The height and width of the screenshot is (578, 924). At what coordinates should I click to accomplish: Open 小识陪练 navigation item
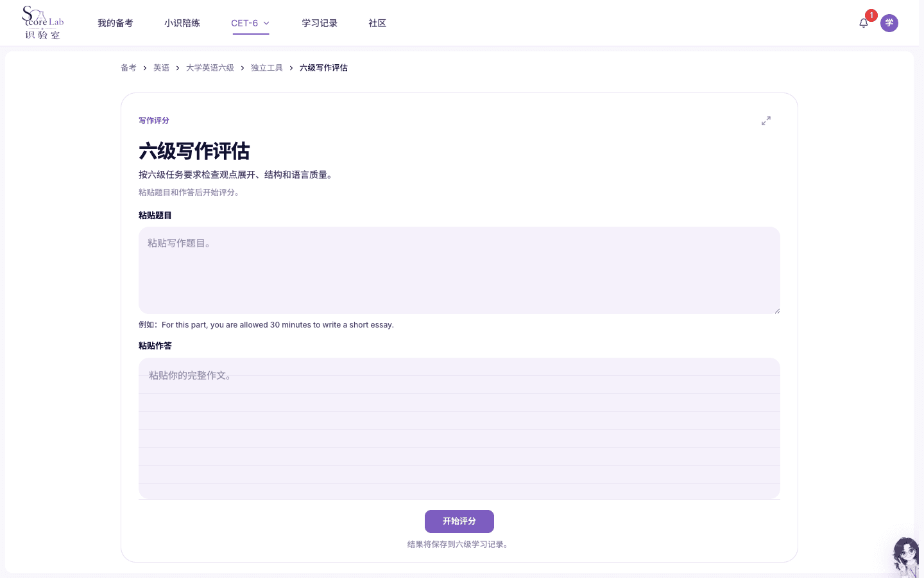pyautogui.click(x=182, y=23)
